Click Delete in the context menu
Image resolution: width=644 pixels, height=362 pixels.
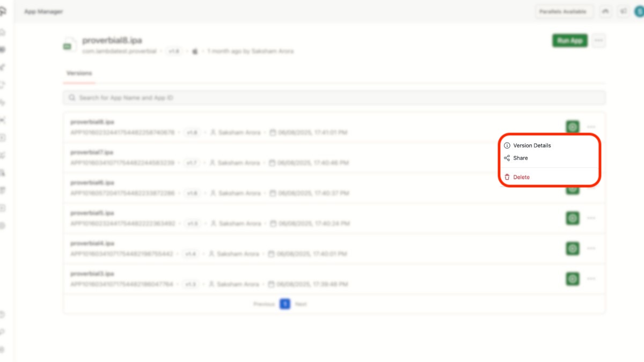pyautogui.click(x=521, y=177)
